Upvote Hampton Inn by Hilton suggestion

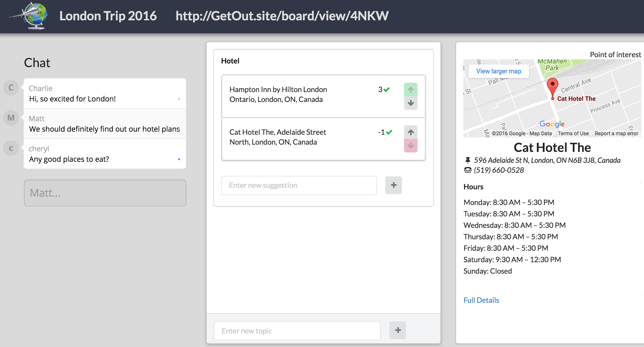[x=411, y=90]
